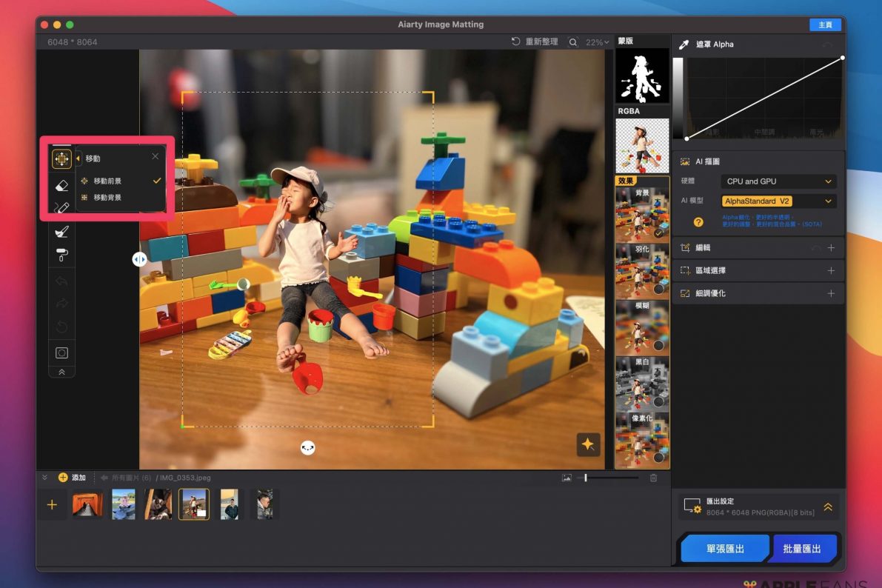Click the yellow question mark help icon

point(698,221)
